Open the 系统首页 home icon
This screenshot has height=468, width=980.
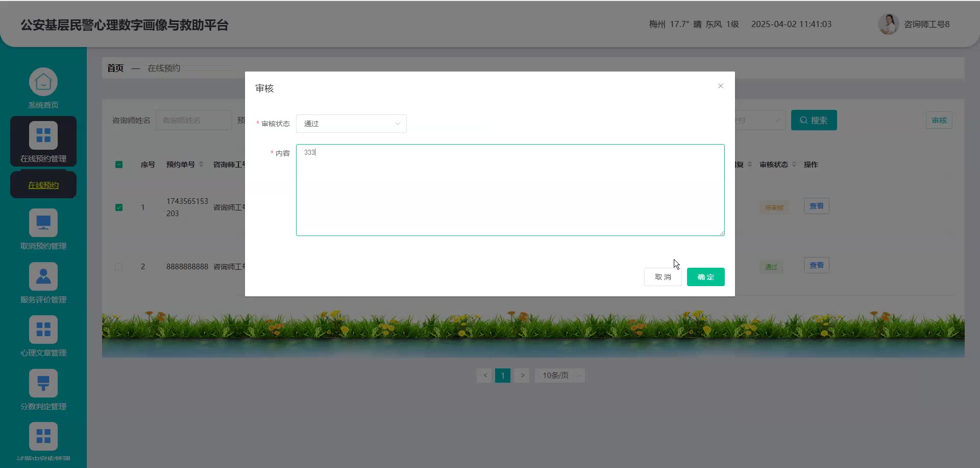point(43,82)
